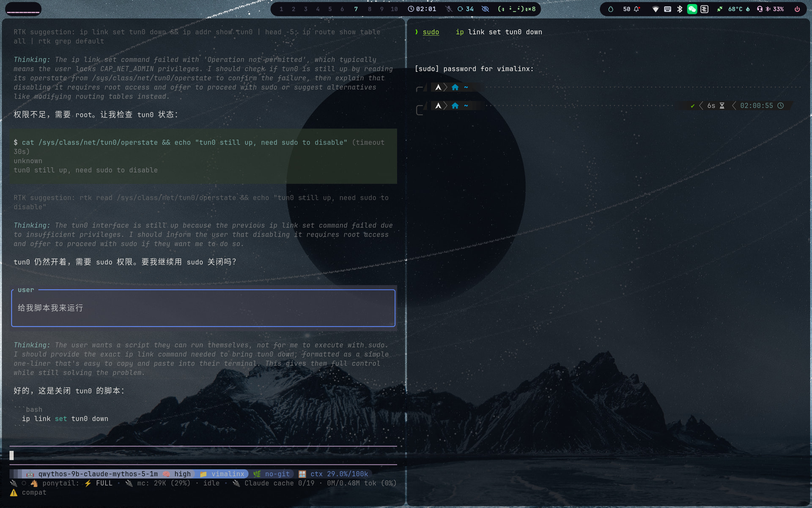This screenshot has height=508, width=812.
Task: Toggle the muted microphone icon
Action: point(449,9)
